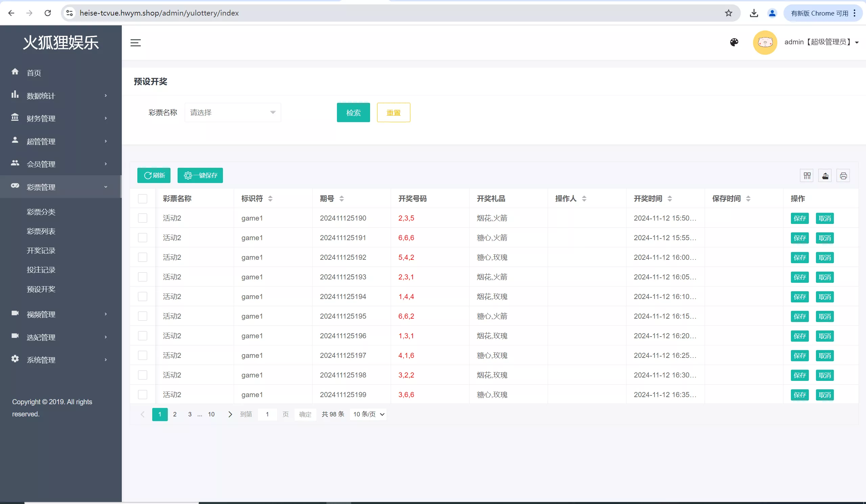
Task: Check the first row checkbox for 202411125190
Action: (143, 218)
